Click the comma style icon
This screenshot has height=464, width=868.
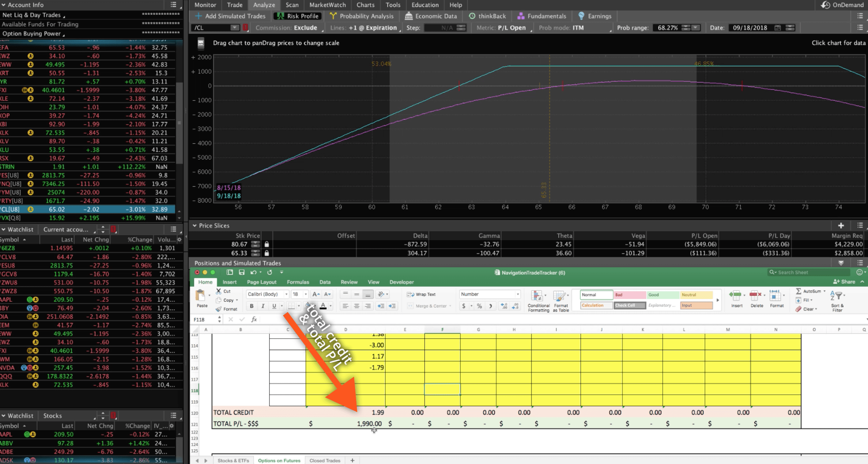coord(490,306)
